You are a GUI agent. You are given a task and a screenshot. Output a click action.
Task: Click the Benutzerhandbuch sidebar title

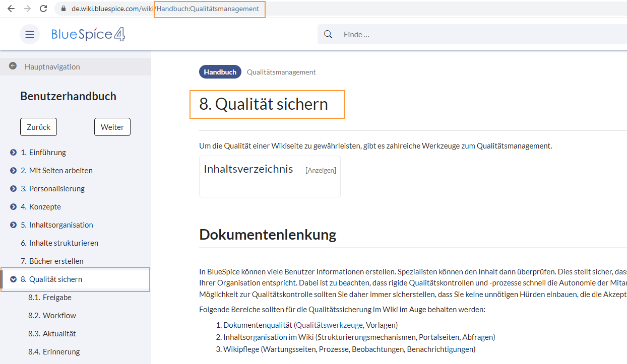click(x=68, y=96)
